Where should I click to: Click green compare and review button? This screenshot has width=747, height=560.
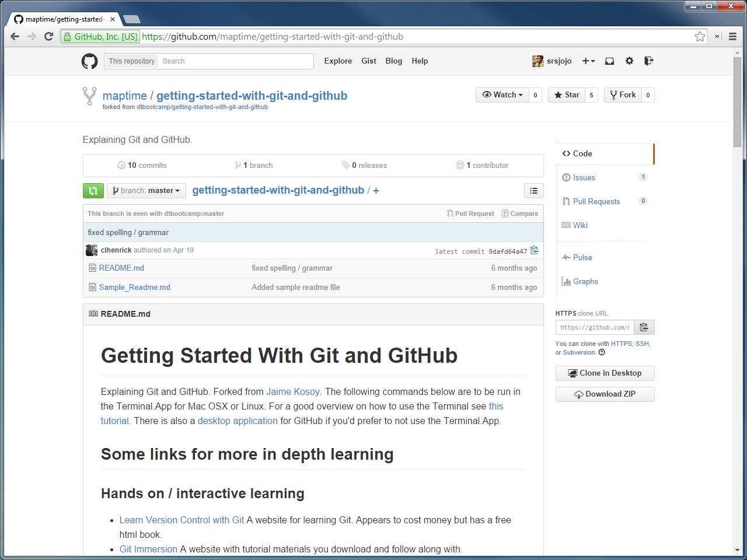click(93, 191)
